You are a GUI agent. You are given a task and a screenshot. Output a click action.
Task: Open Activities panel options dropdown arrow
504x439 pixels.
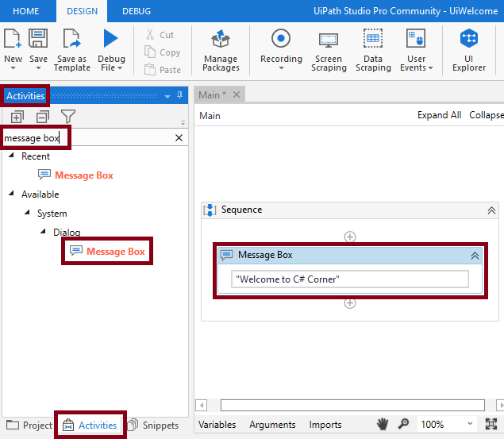[x=167, y=96]
